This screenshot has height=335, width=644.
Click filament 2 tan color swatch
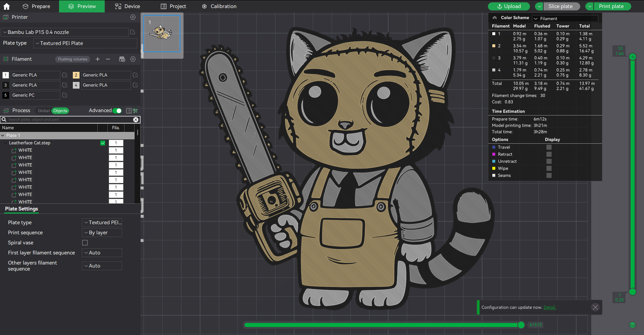pyautogui.click(x=76, y=75)
